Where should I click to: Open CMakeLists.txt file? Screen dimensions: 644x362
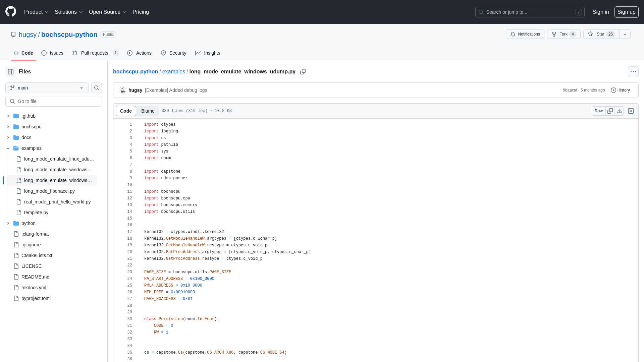point(37,255)
